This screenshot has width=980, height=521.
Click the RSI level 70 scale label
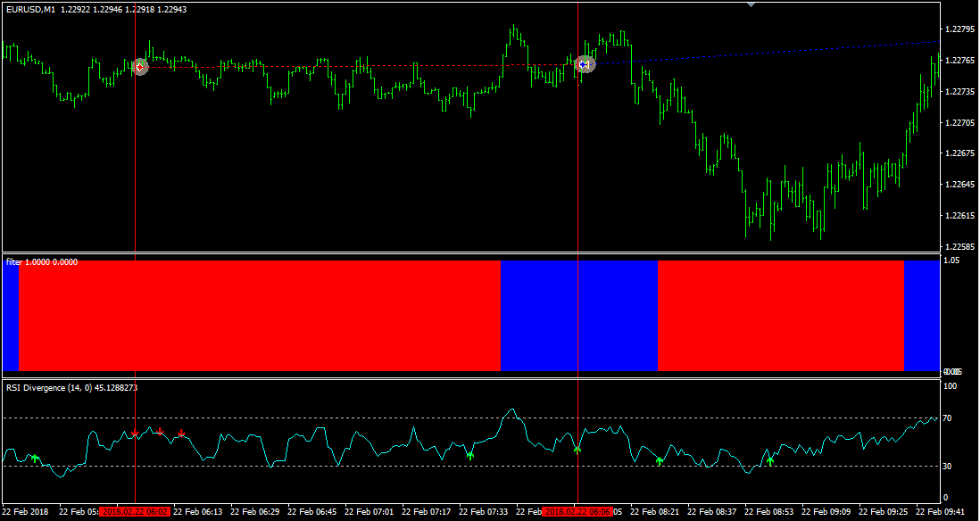pyautogui.click(x=950, y=418)
